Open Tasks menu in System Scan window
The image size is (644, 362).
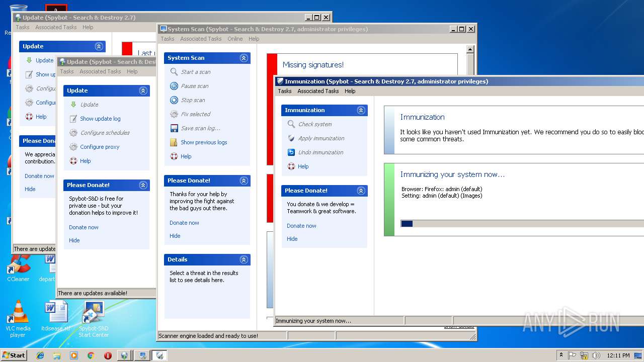167,39
